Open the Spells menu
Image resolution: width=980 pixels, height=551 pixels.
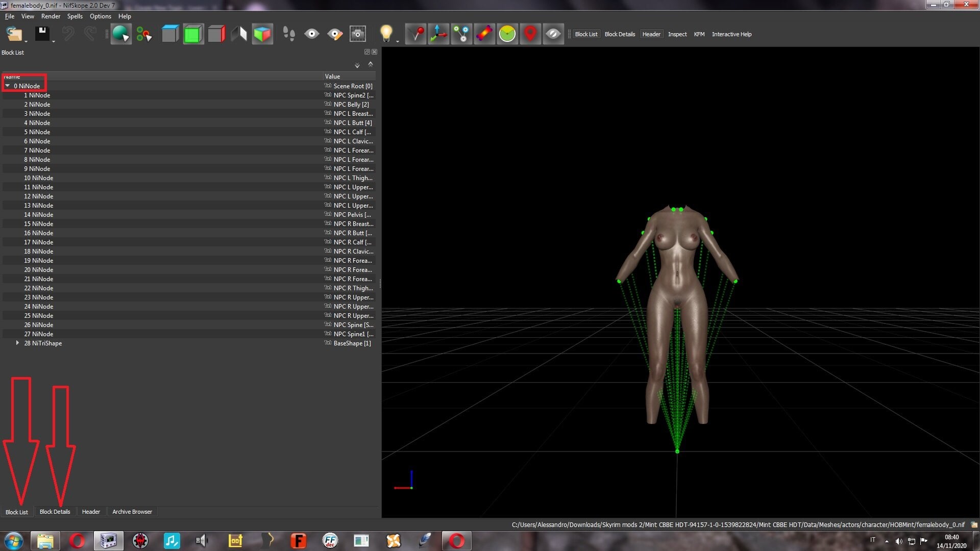coord(75,16)
